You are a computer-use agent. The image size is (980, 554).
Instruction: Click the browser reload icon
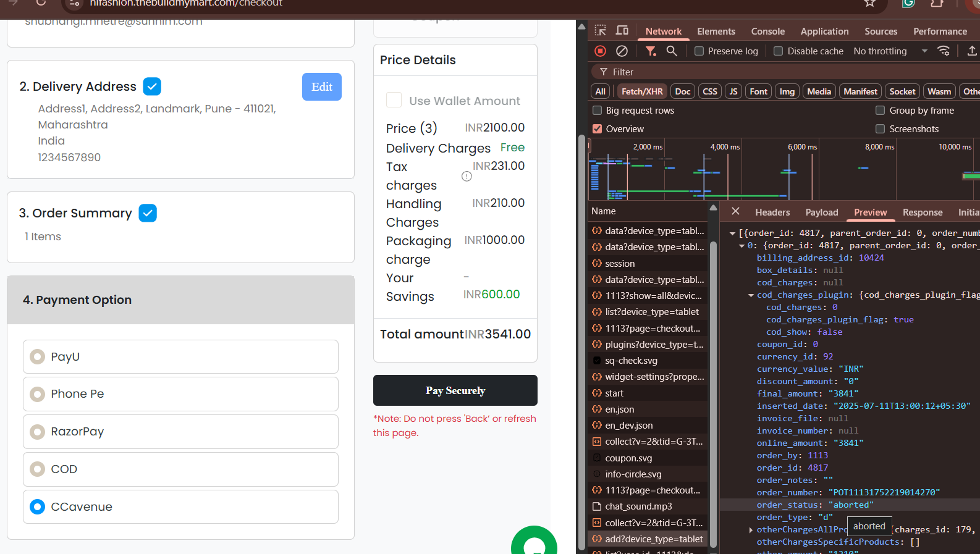point(41,3)
